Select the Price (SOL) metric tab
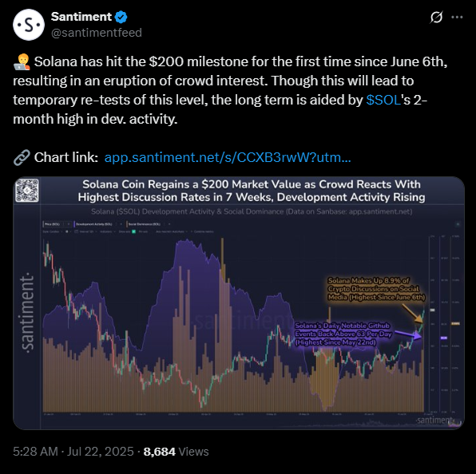The image size is (476, 474). click(x=52, y=224)
